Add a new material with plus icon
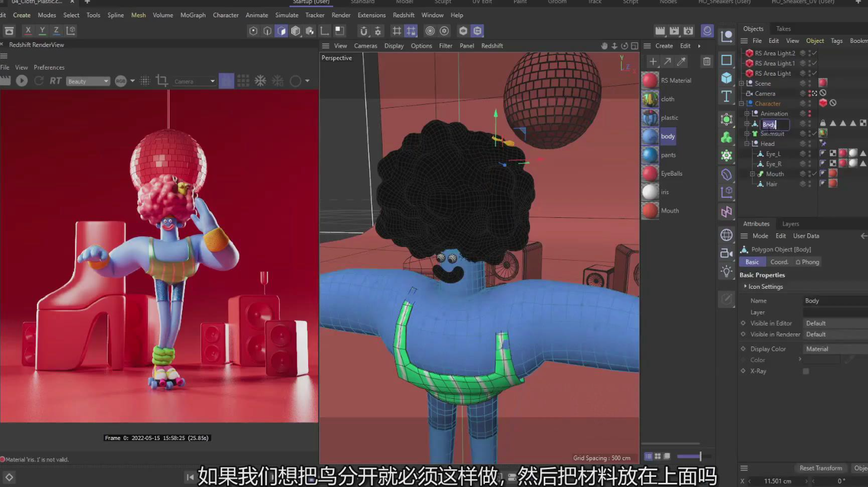The width and height of the screenshot is (868, 487). (653, 61)
